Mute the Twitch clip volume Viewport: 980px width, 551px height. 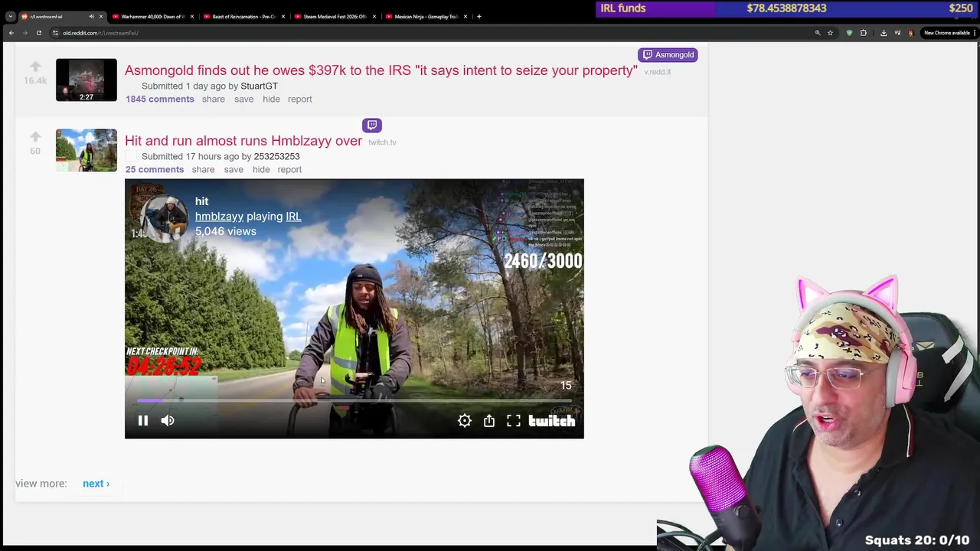pyautogui.click(x=168, y=421)
